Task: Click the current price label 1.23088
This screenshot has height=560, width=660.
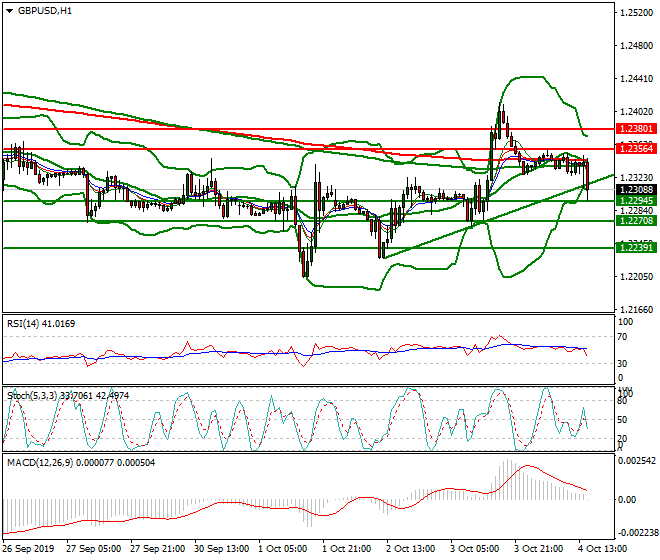Action: pyautogui.click(x=636, y=189)
